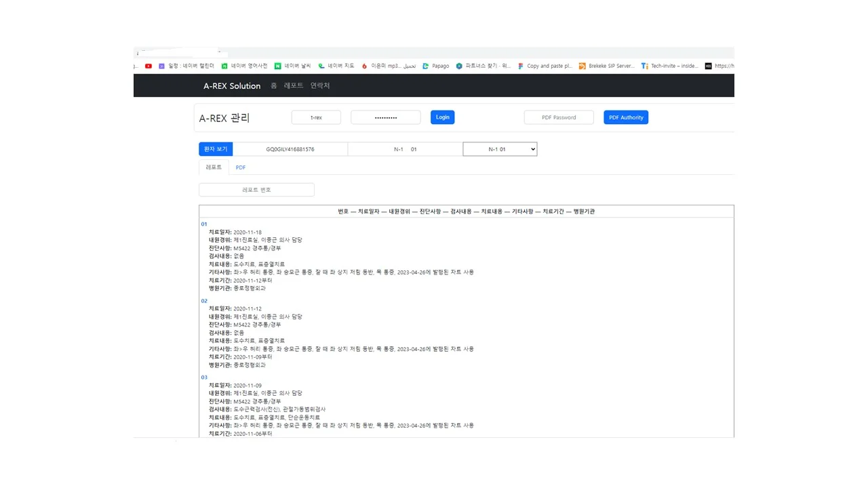Focus the masked password field
This screenshot has width=868, height=488.
click(x=386, y=117)
